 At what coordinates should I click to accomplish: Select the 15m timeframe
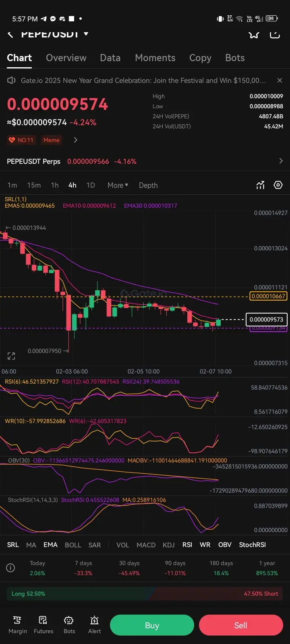34,185
